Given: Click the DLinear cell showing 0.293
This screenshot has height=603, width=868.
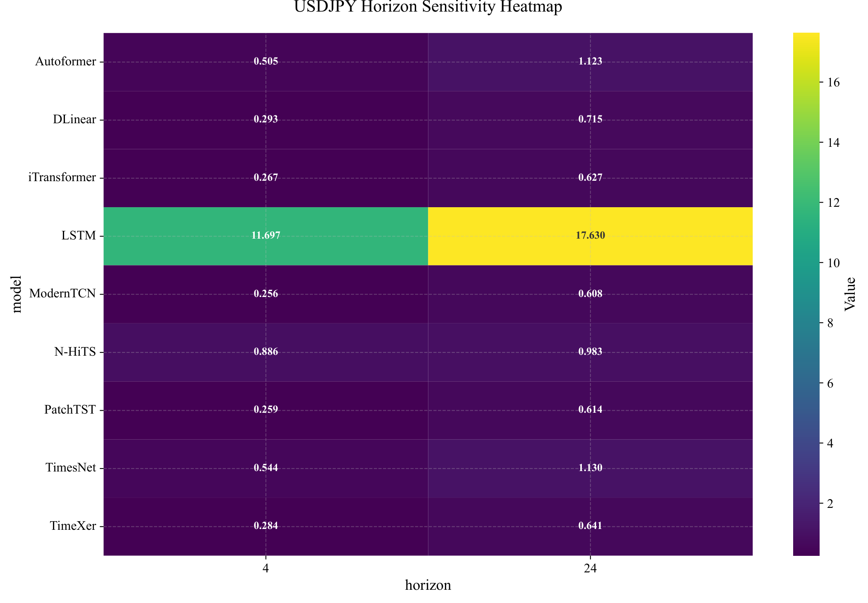Looking at the screenshot, I should (x=265, y=120).
